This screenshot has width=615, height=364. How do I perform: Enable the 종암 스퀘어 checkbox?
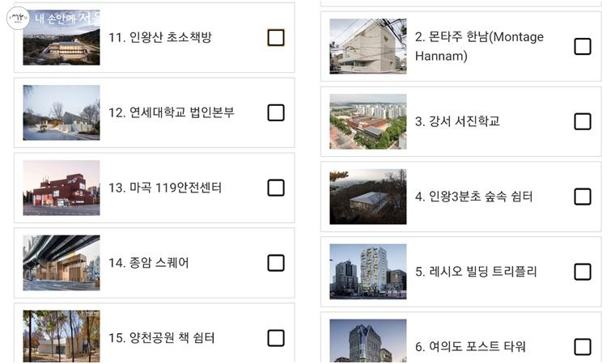(x=276, y=263)
